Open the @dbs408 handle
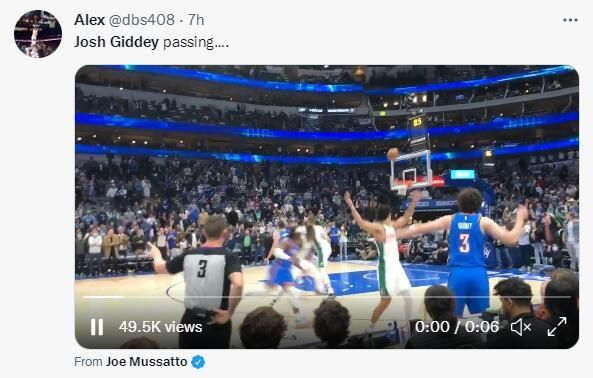Screen dimensions: 593x378 tap(142, 20)
